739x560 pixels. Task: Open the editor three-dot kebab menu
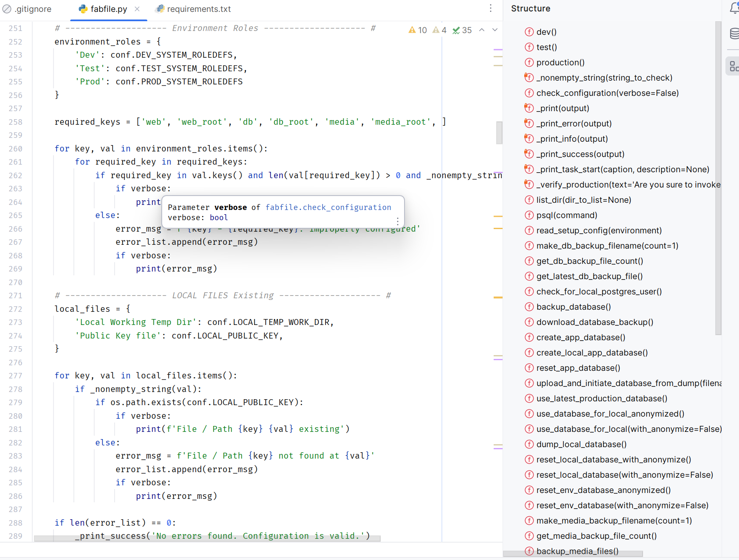click(491, 8)
